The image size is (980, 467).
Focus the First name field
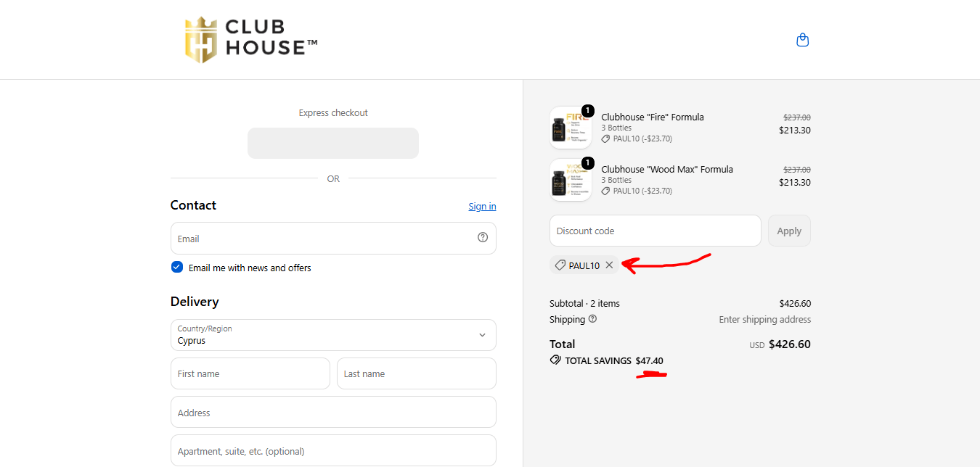tap(250, 373)
